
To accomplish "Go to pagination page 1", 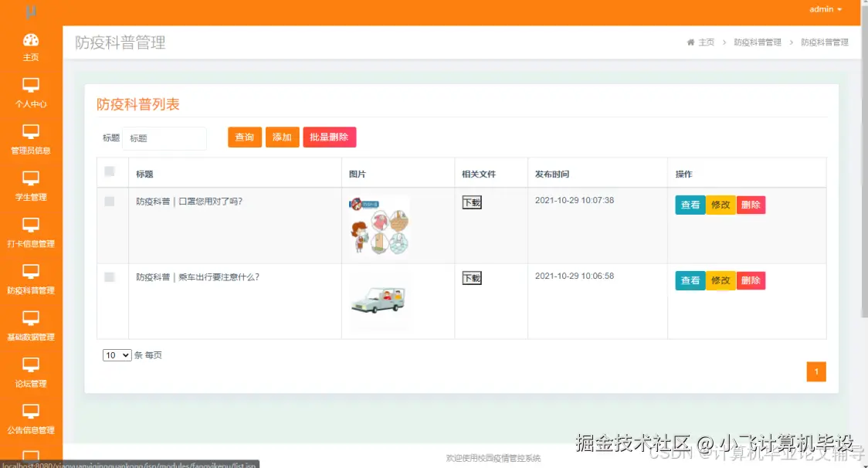I will (816, 371).
